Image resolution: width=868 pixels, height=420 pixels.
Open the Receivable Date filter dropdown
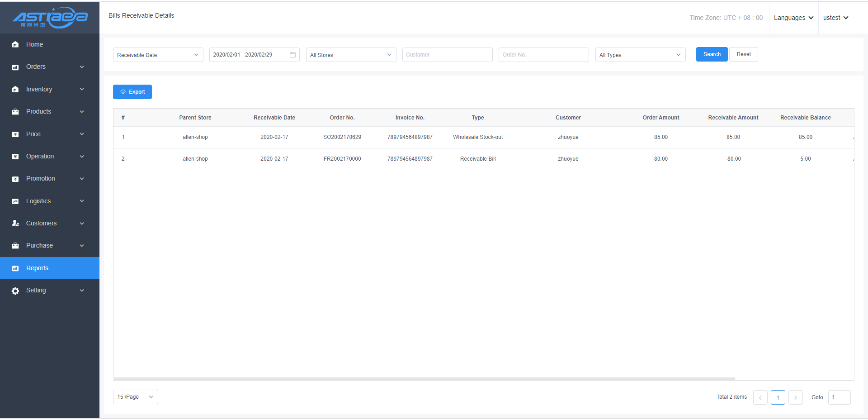click(x=158, y=55)
